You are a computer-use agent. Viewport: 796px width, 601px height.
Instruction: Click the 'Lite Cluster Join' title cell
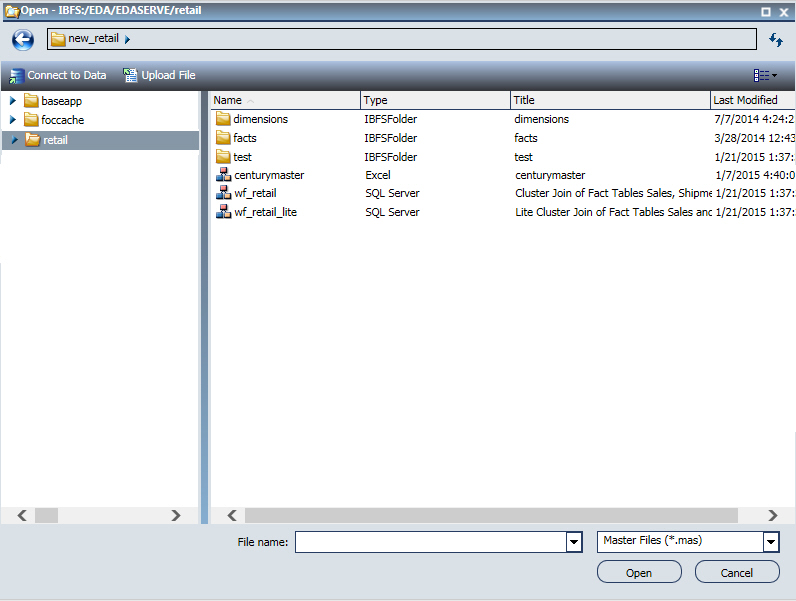point(613,212)
